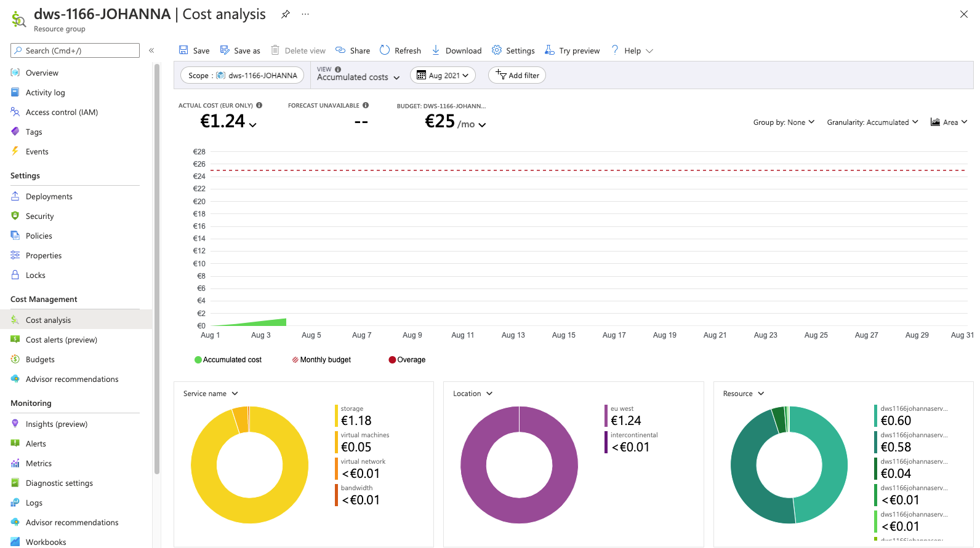This screenshot has height=548, width=980.
Task: Click the Metrics chart icon
Action: (15, 463)
